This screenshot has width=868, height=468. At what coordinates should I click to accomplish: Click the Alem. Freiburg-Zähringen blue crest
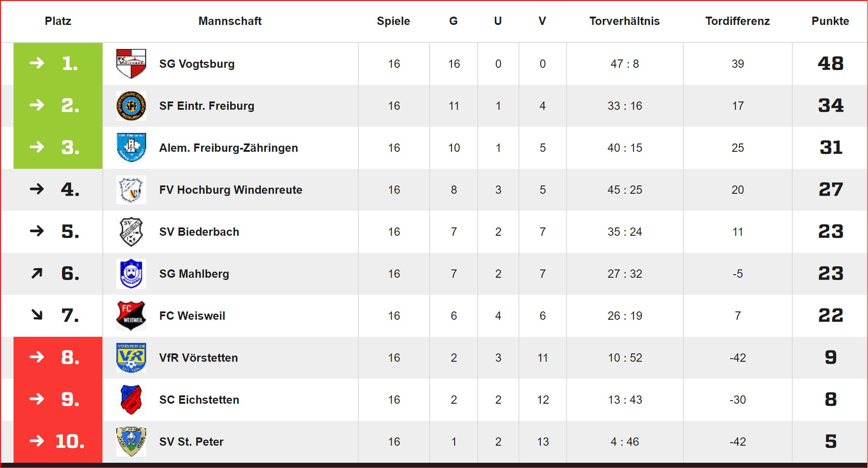tap(131, 148)
